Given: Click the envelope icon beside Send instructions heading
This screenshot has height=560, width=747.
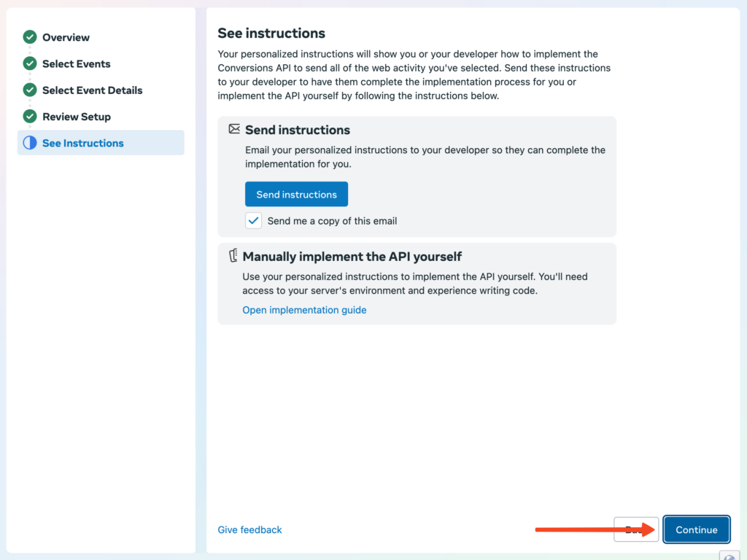Looking at the screenshot, I should click(234, 129).
